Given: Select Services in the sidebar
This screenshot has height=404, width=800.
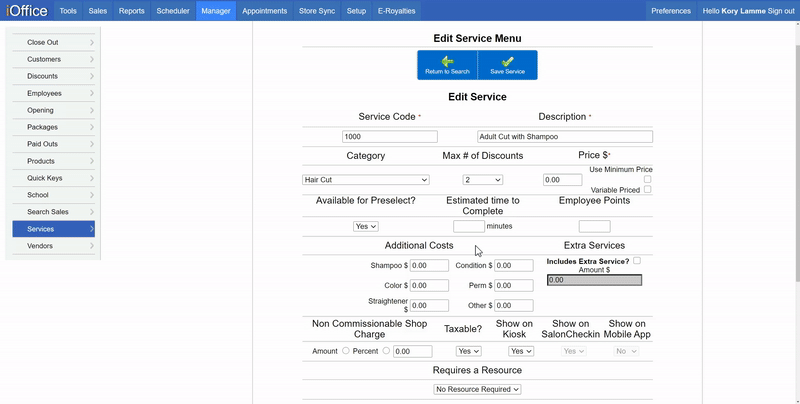Looking at the screenshot, I should tap(54, 229).
